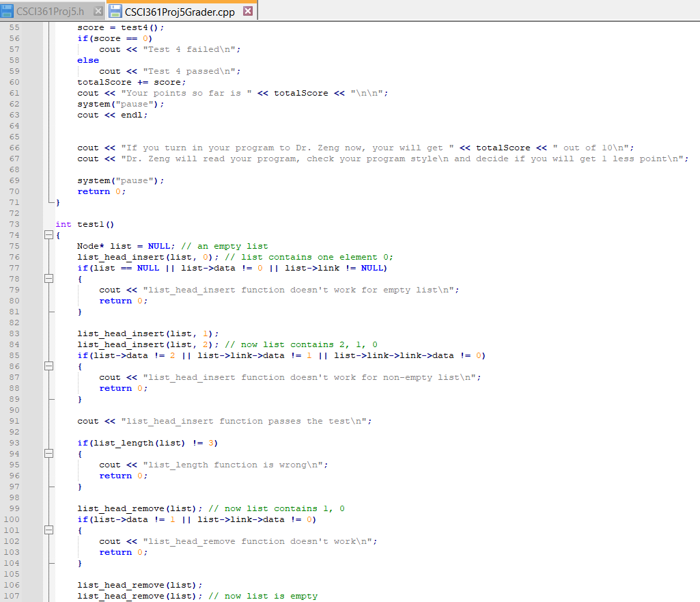This screenshot has height=602, width=700.
Task: Click "list_head_insert(list, 2);" call
Action: click(148, 345)
